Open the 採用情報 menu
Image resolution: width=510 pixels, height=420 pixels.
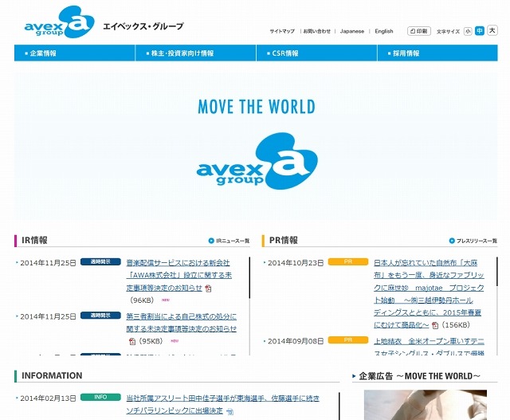click(x=437, y=53)
